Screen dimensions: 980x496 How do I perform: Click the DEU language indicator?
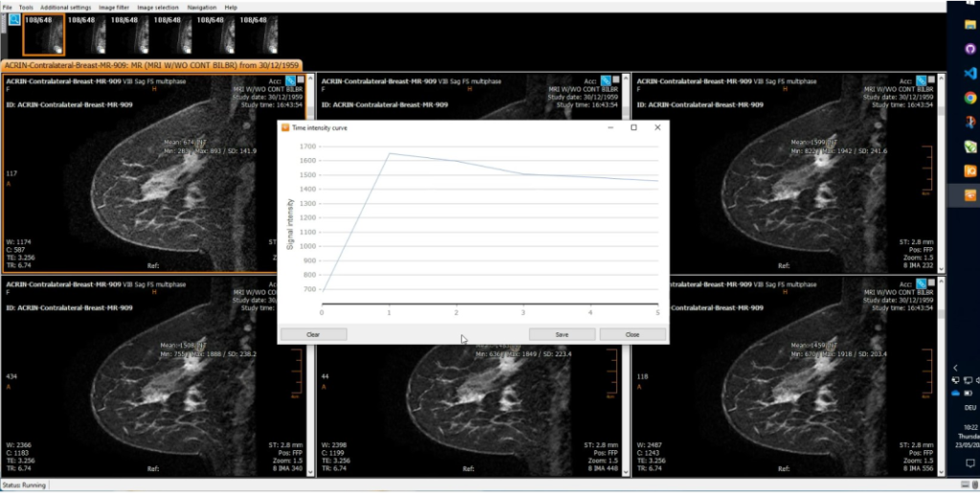[969, 407]
